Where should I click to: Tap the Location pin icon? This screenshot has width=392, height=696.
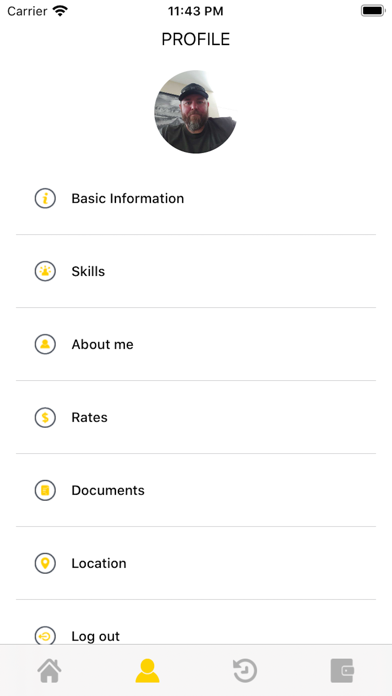45,563
